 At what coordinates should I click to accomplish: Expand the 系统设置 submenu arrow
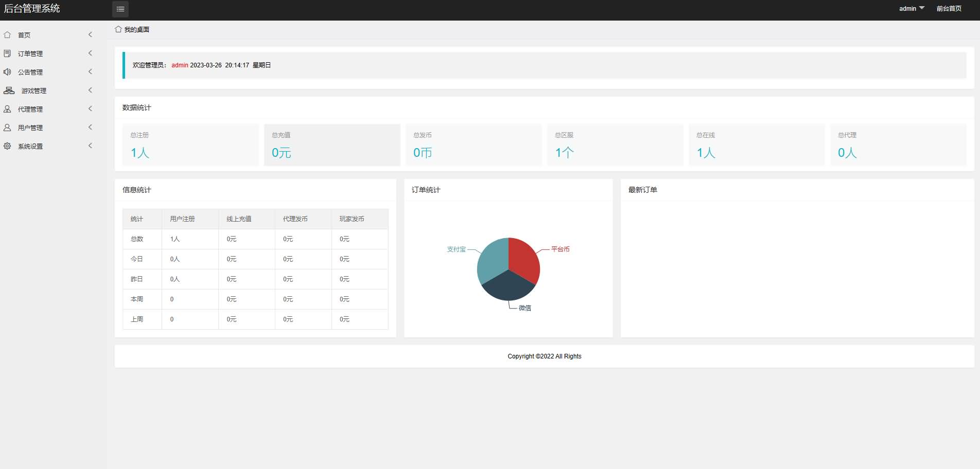click(x=90, y=146)
